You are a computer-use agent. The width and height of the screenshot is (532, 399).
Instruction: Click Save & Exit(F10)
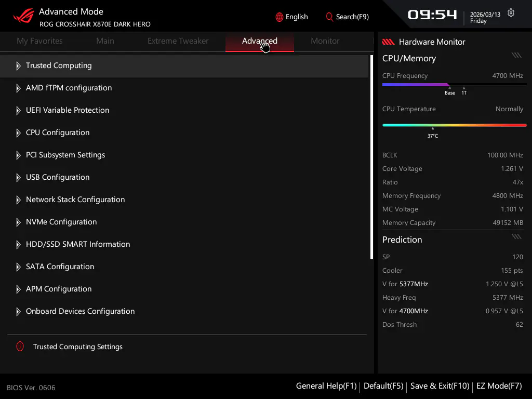440,386
